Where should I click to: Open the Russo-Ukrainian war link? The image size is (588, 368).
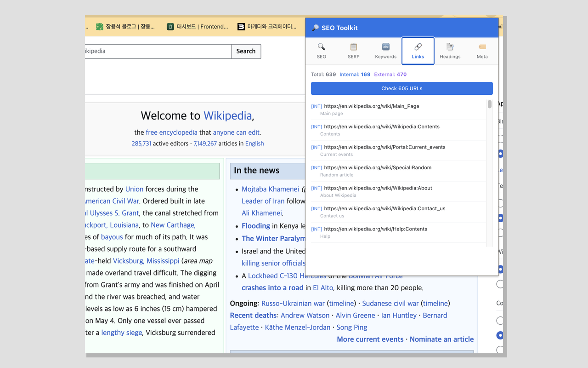(293, 303)
